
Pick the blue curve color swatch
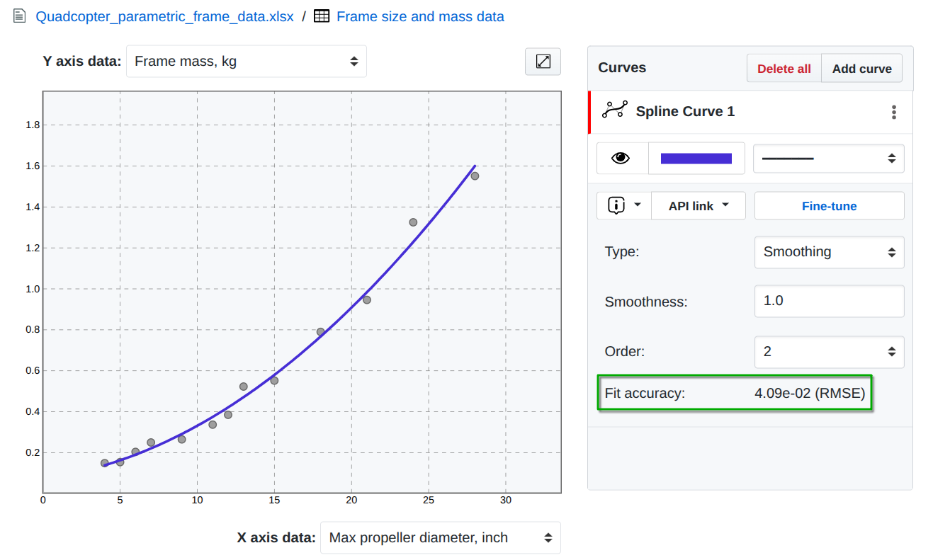(x=696, y=158)
